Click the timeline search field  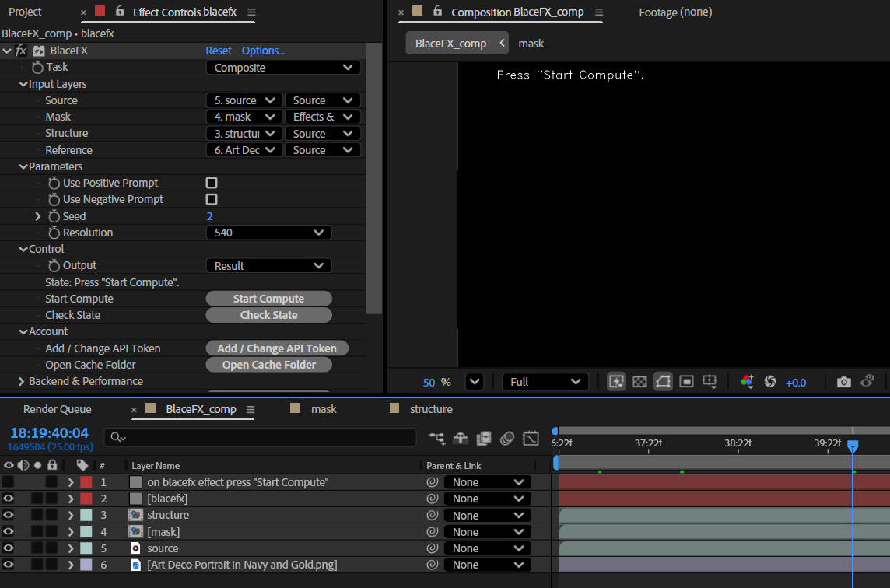coord(260,437)
